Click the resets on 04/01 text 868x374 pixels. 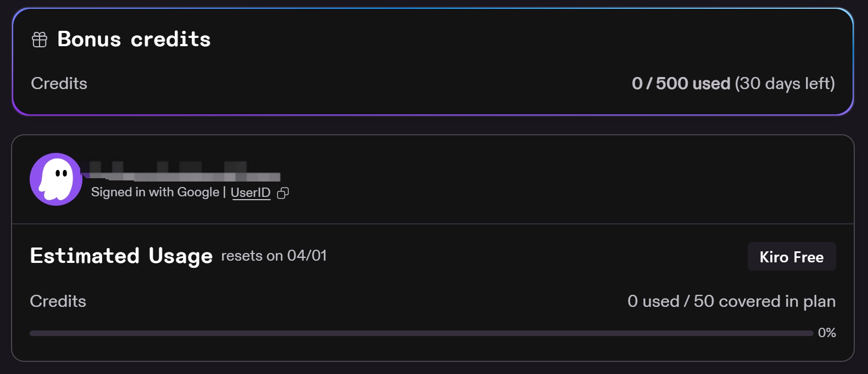274,256
